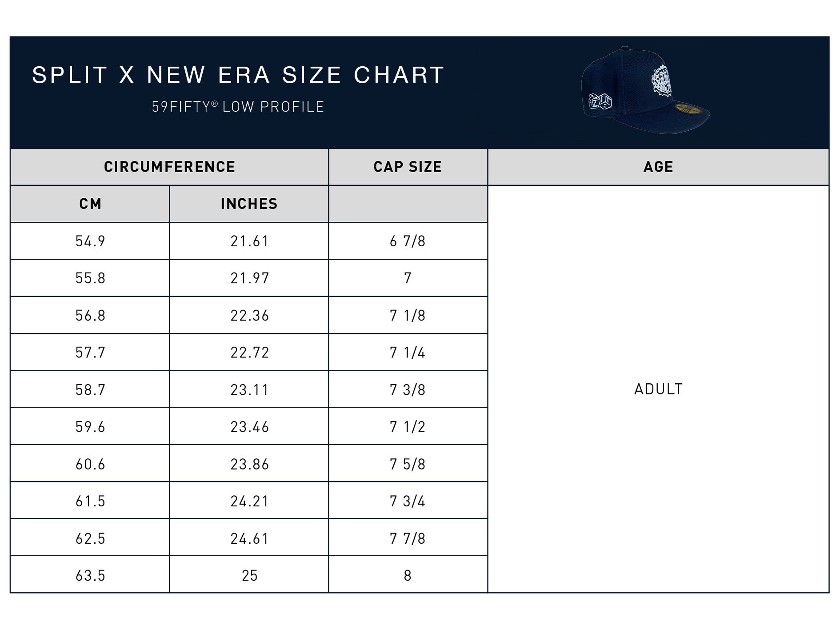Select the 54.9 cm cell

90,241
